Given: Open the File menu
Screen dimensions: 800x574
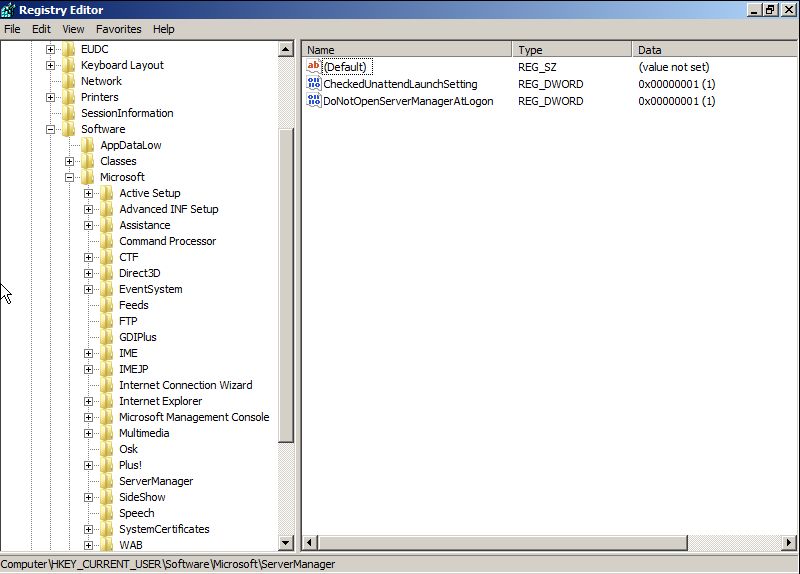Looking at the screenshot, I should 12,29.
